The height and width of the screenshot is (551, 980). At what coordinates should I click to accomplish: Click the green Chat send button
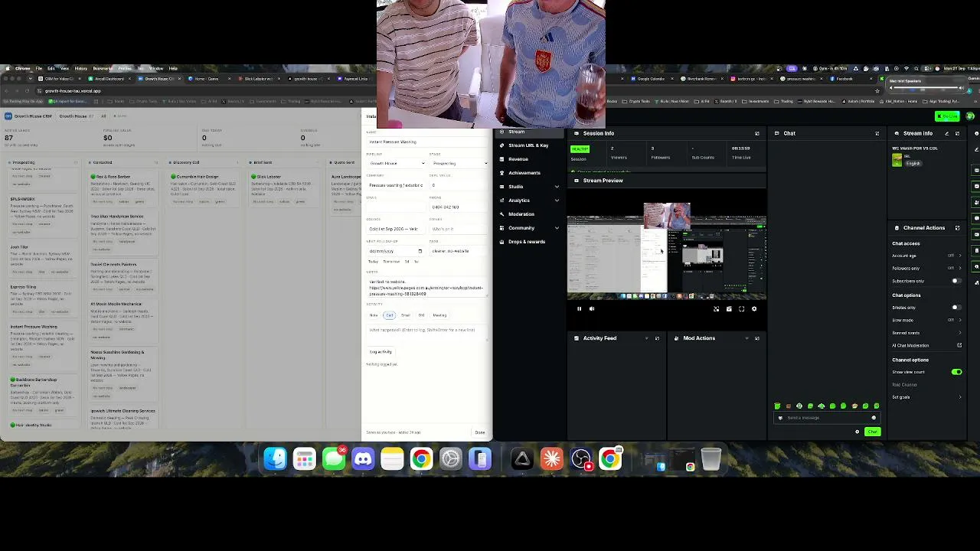(872, 432)
